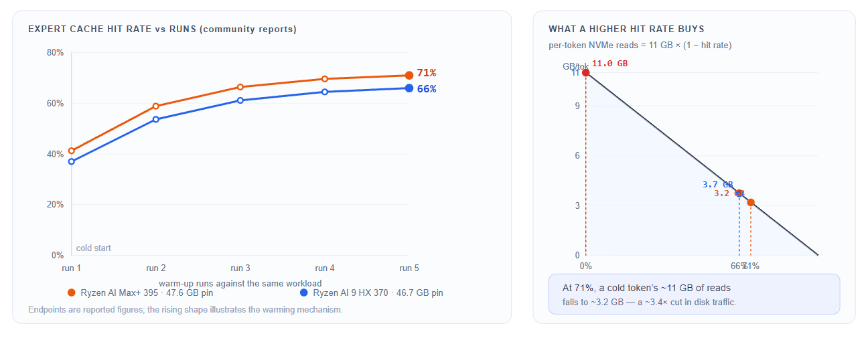Pick blue line's run 3 marker

[240, 100]
